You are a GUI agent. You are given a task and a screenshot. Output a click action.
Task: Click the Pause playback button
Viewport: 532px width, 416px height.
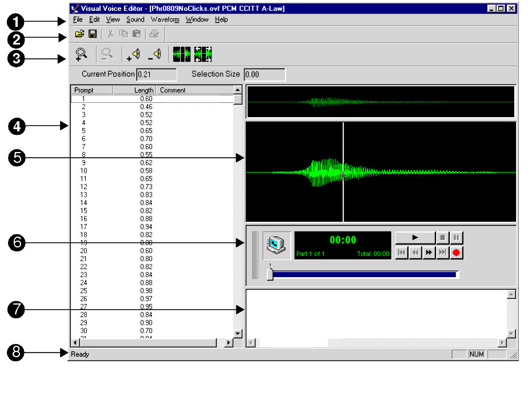(457, 238)
